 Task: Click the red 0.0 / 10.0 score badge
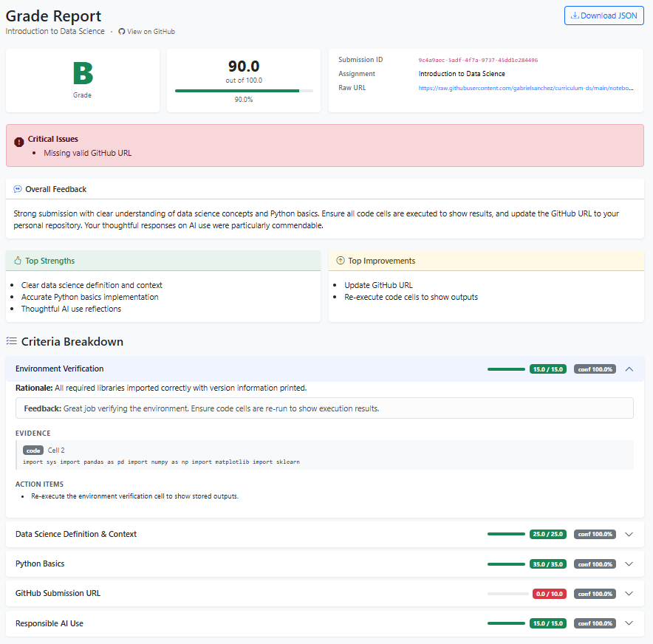550,594
